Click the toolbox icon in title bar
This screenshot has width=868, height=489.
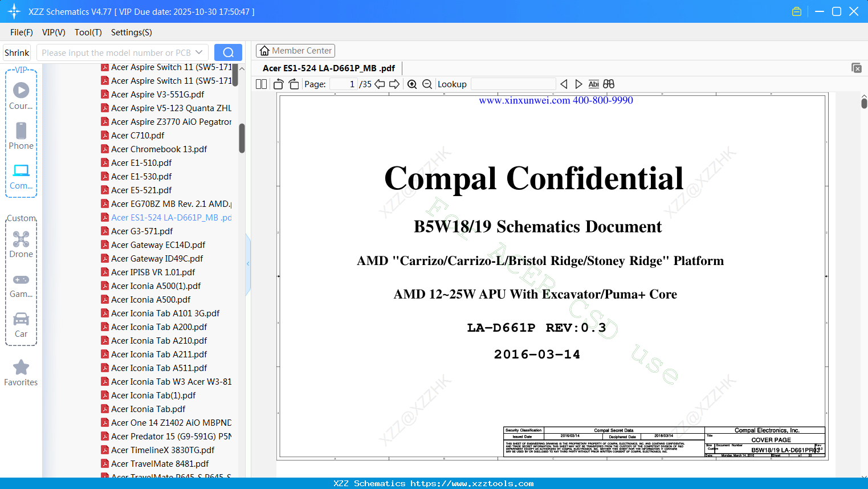point(797,11)
